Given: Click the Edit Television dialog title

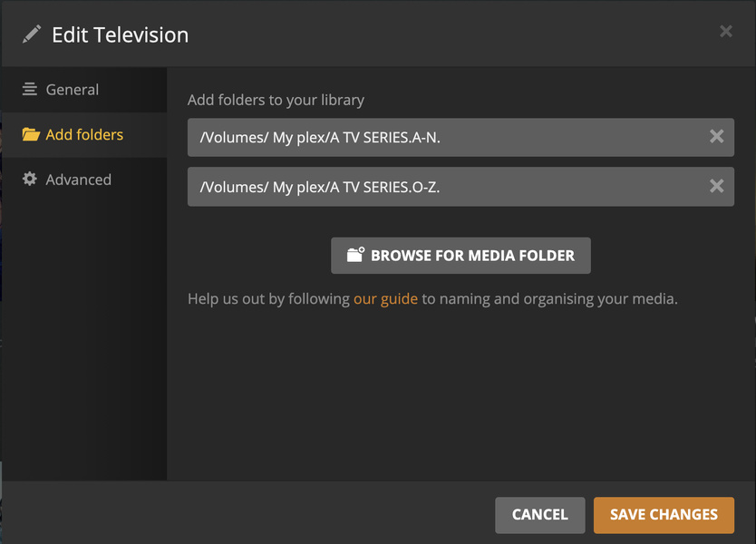Looking at the screenshot, I should tap(120, 35).
